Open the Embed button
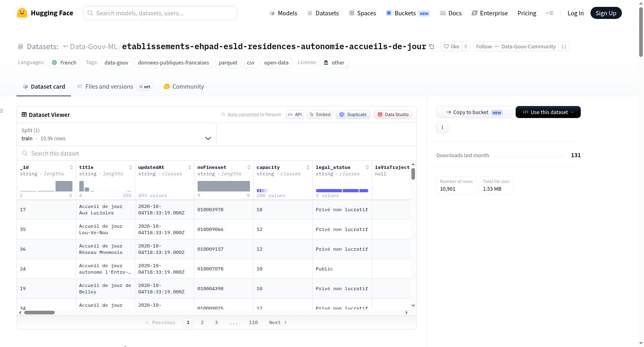The image size is (644, 347). [320, 114]
